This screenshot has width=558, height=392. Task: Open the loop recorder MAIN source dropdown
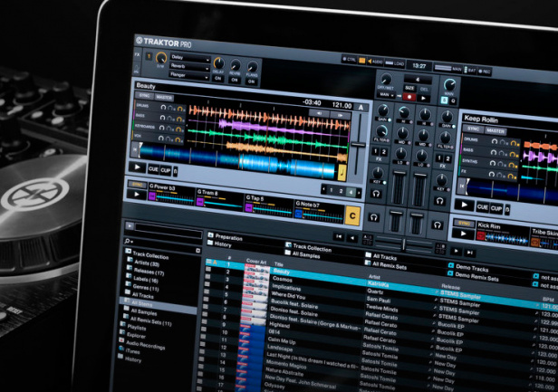pyautogui.click(x=386, y=95)
